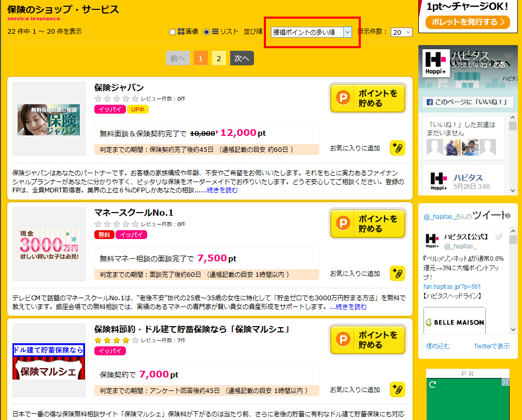Open the マネースクール 3000万円 thumbnail
522x420 pixels.
tap(49, 244)
